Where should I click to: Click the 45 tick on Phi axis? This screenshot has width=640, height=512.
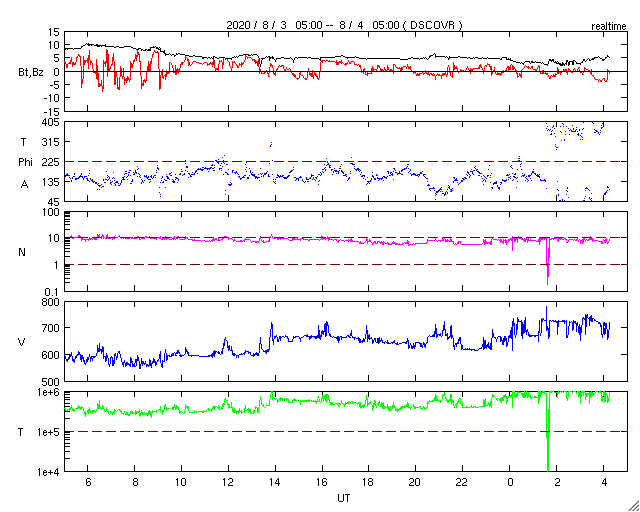coord(54,202)
